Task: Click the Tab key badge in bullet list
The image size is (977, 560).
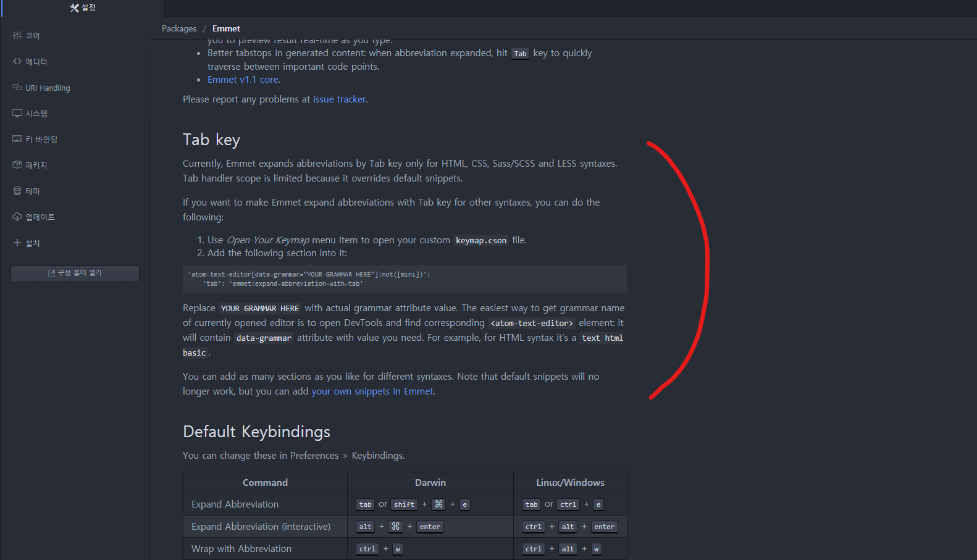Action: click(521, 54)
